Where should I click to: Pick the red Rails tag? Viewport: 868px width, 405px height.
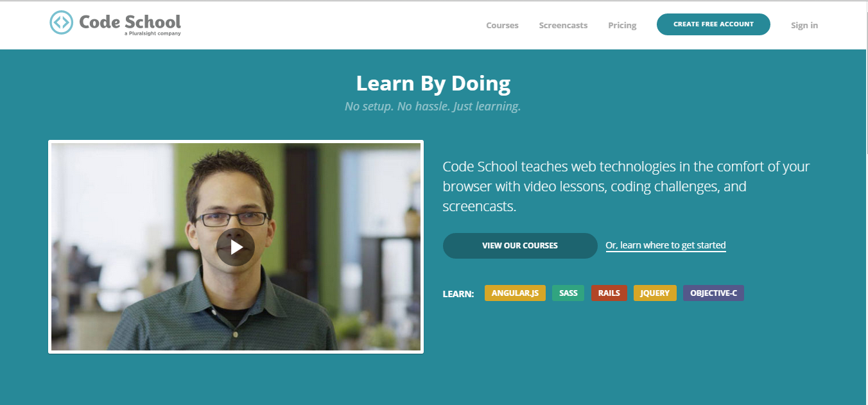(x=609, y=293)
